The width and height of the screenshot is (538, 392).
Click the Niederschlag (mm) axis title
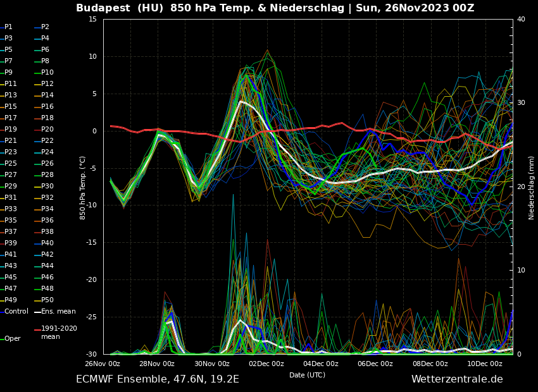[532, 188]
